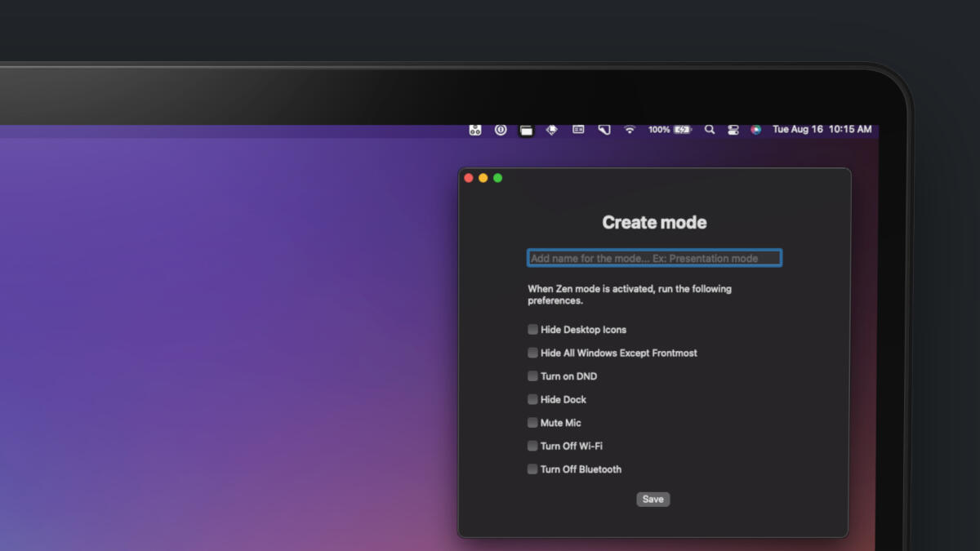Check the Turn Off Wi-Fi option
Image resolution: width=980 pixels, height=551 pixels.
[x=532, y=447]
